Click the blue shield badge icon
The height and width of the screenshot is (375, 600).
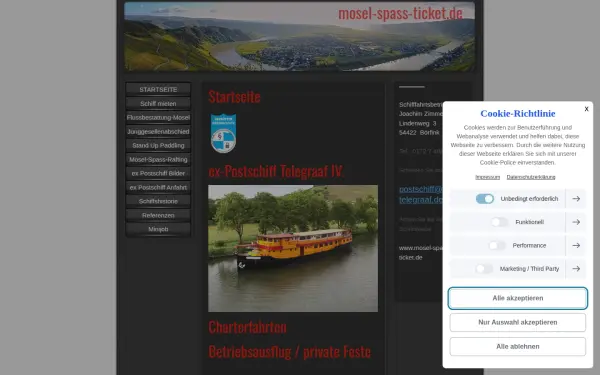pyautogui.click(x=223, y=133)
